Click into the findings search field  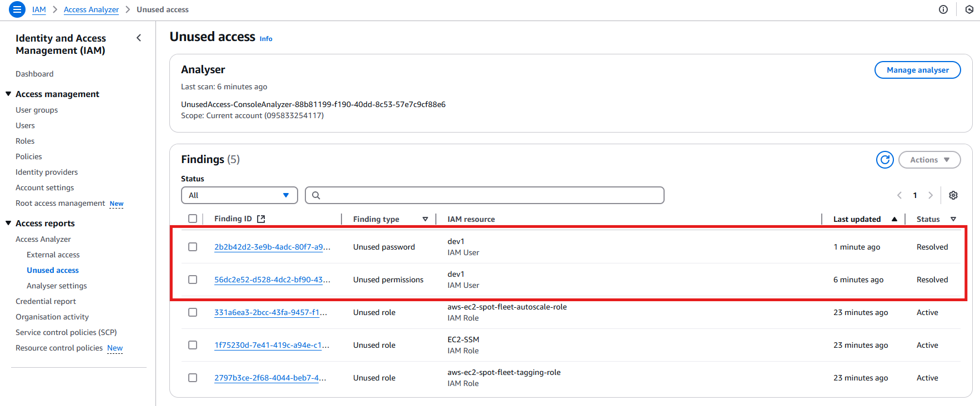pos(485,195)
